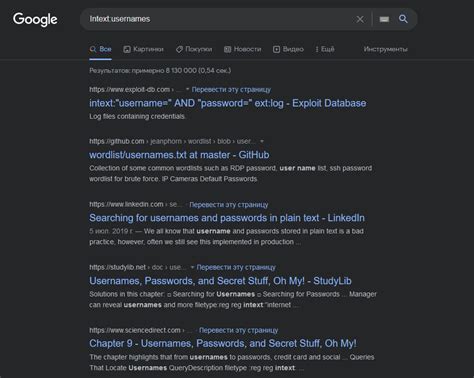The width and height of the screenshot is (474, 378).
Task: Click 'Log files containing credentials' snippet
Action: pyautogui.click(x=137, y=116)
